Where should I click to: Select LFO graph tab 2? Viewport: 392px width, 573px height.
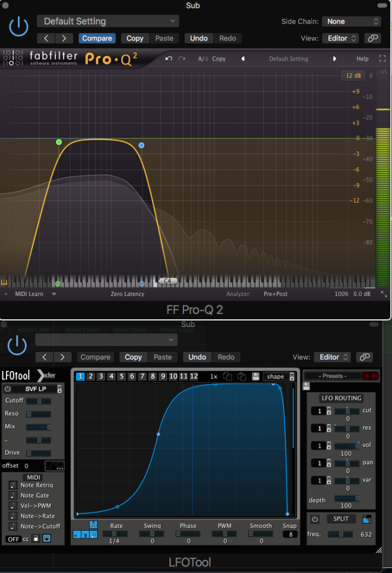click(91, 376)
